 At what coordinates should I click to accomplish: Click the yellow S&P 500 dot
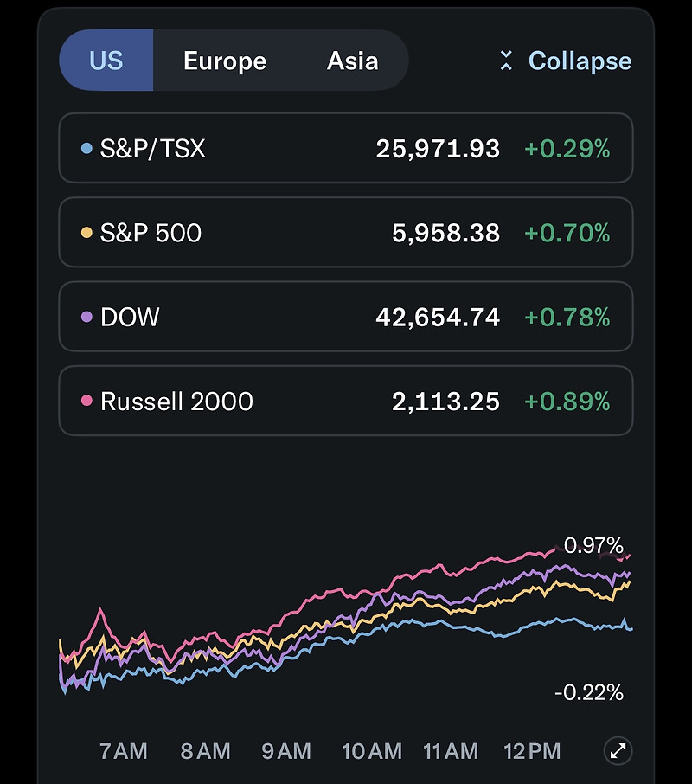pyautogui.click(x=86, y=233)
